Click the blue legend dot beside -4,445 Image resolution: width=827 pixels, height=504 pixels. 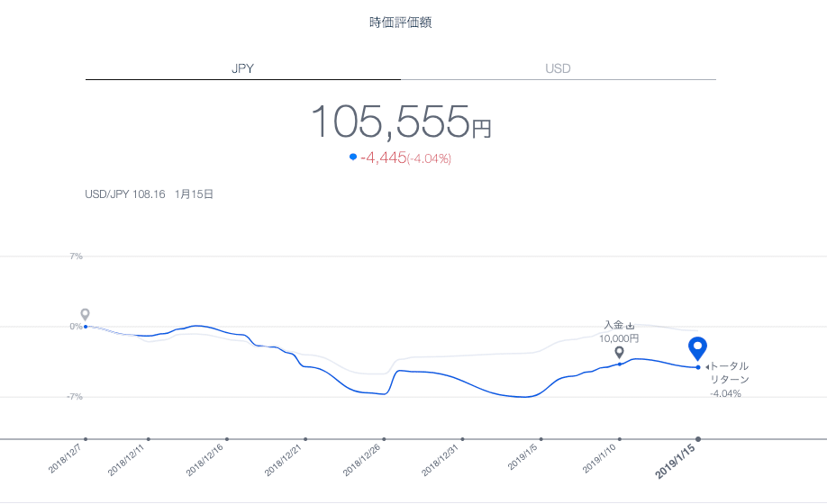(x=353, y=157)
